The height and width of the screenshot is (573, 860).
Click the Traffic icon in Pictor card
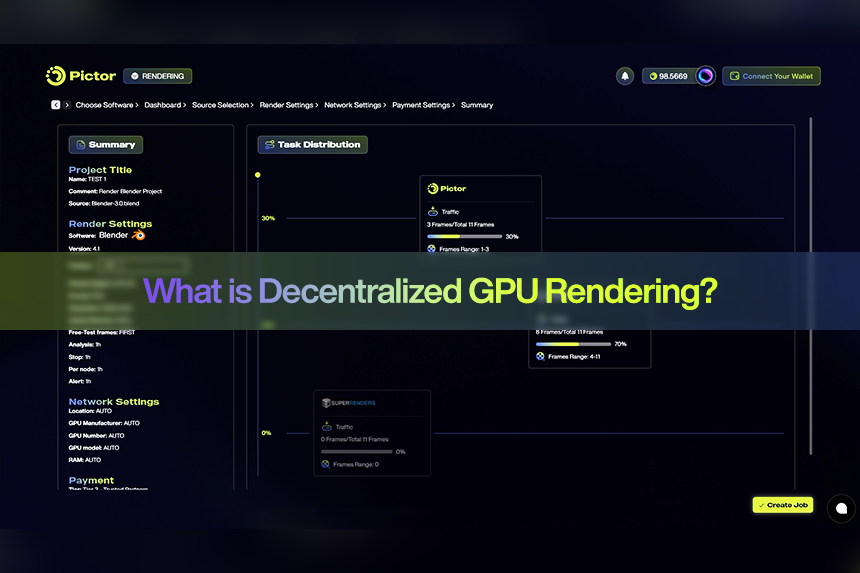[433, 211]
